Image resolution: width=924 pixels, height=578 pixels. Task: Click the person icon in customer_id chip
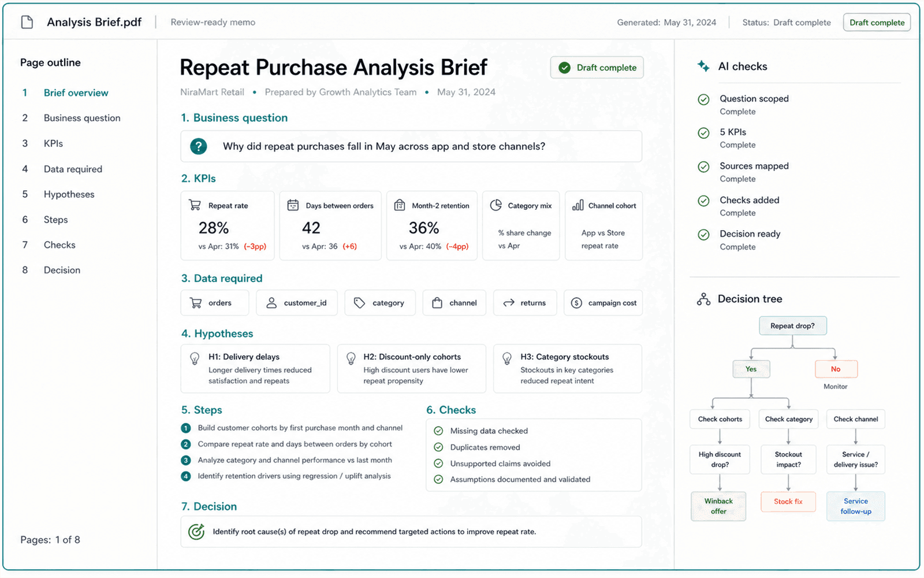[271, 303]
